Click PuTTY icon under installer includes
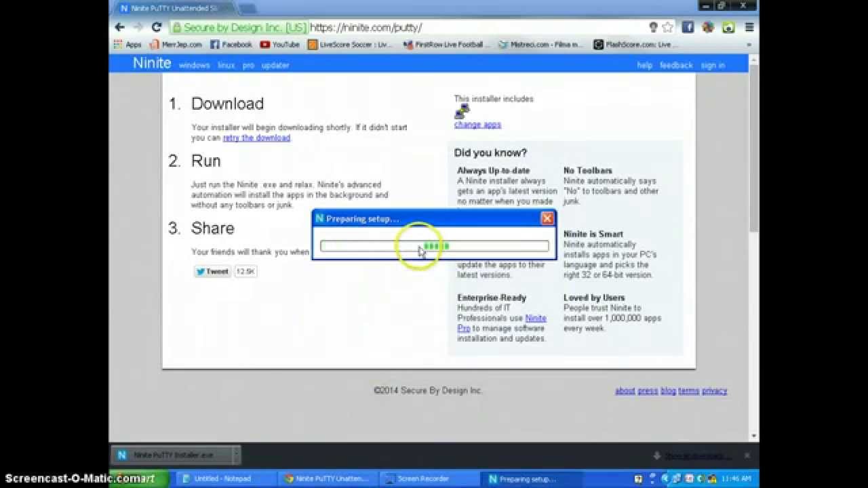This screenshot has height=488, width=868. 462,111
